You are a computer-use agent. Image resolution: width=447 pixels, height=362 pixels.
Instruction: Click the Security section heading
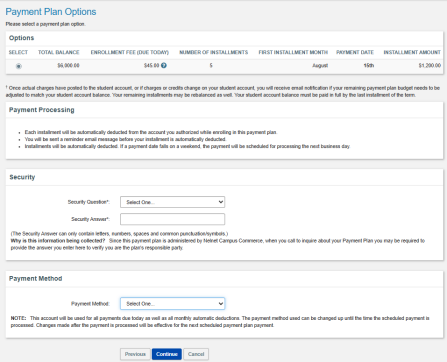pos(22,177)
